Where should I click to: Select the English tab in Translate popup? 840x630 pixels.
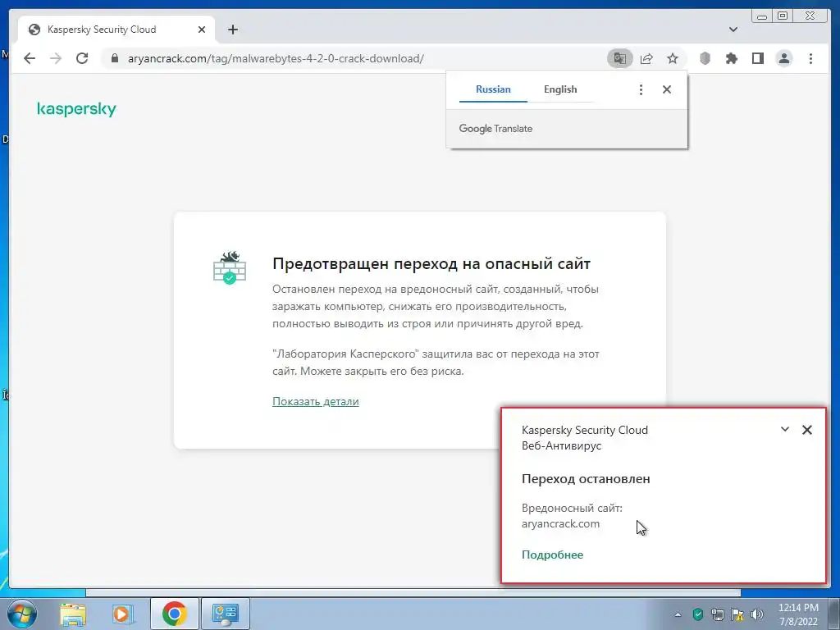(x=560, y=89)
